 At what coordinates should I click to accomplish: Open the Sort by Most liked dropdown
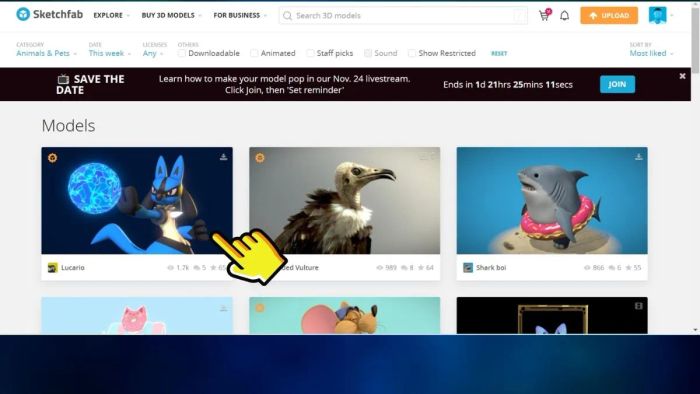click(x=651, y=53)
